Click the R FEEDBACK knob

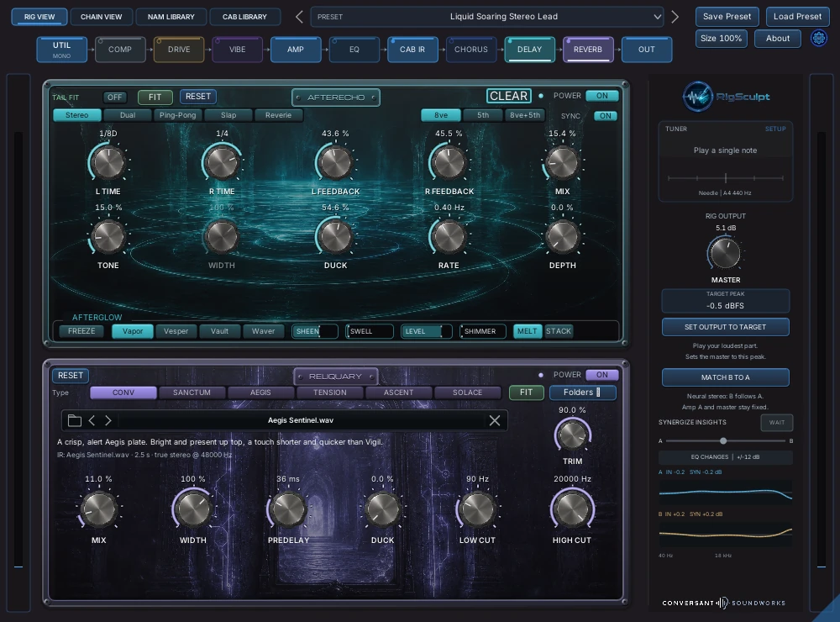pyautogui.click(x=449, y=162)
